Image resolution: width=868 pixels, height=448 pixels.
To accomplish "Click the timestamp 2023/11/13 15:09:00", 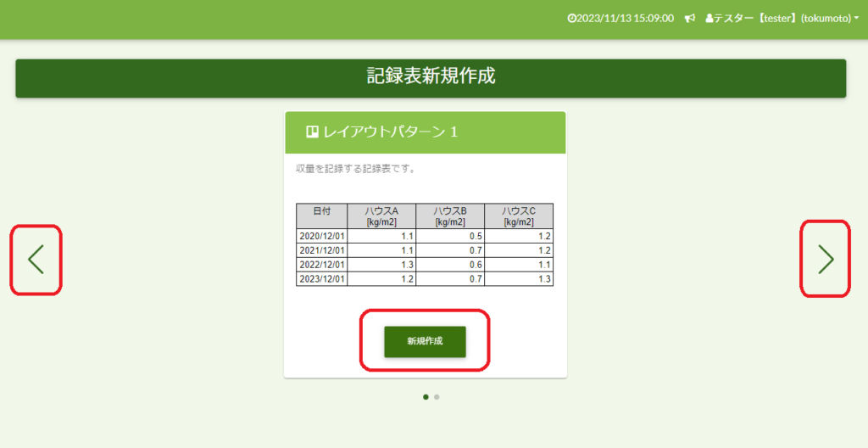I will point(625,19).
